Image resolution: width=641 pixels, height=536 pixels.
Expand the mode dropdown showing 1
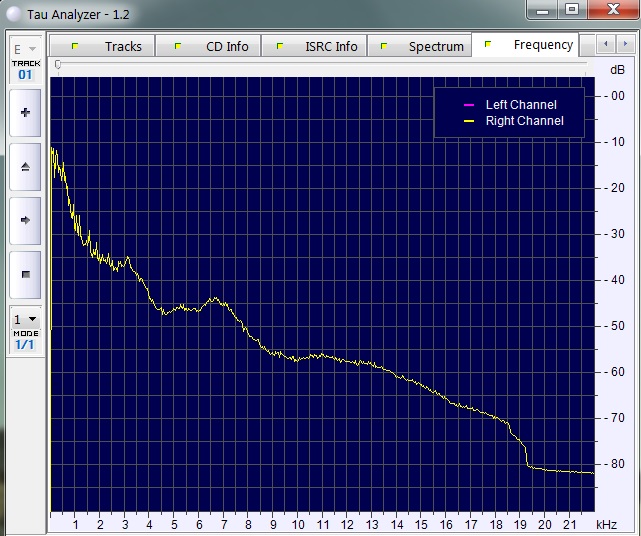tap(25, 320)
